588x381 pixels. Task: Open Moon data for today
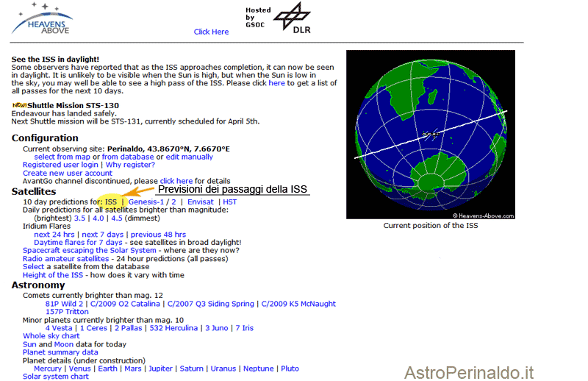(x=64, y=344)
